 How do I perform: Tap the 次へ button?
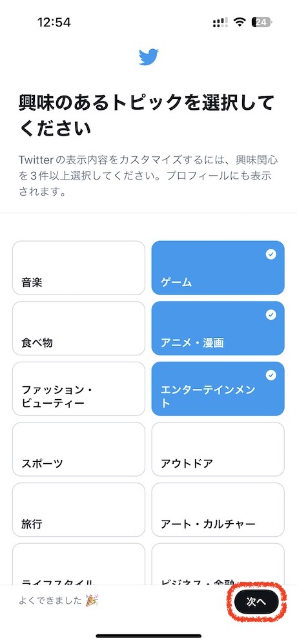click(256, 602)
